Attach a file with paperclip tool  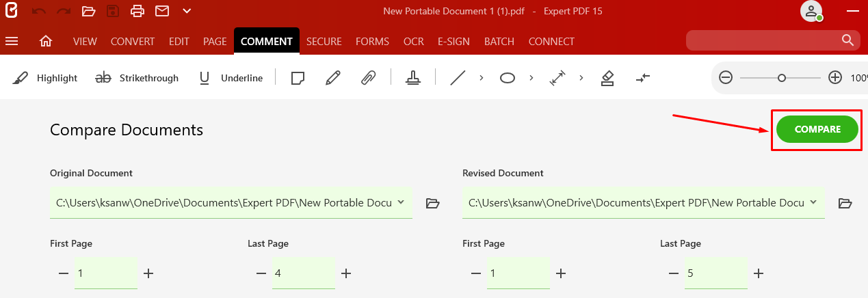click(x=369, y=78)
